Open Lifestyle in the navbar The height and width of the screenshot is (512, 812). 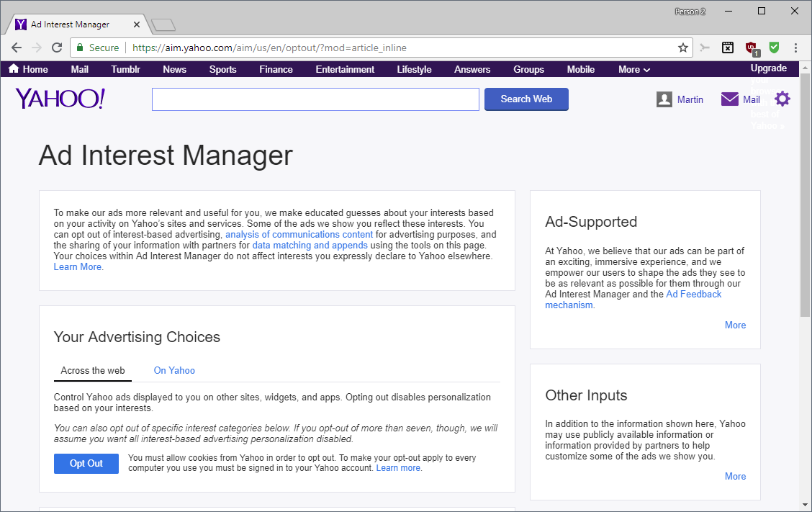[415, 69]
